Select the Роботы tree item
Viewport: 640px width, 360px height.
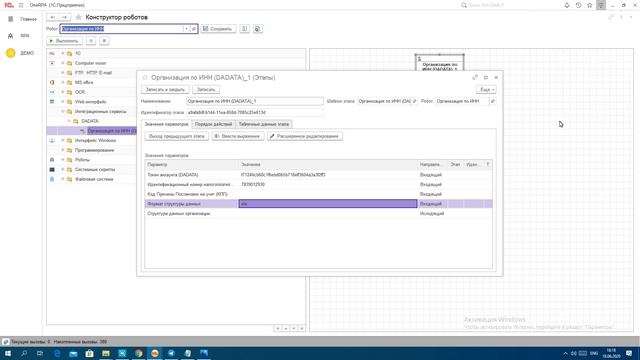click(82, 160)
